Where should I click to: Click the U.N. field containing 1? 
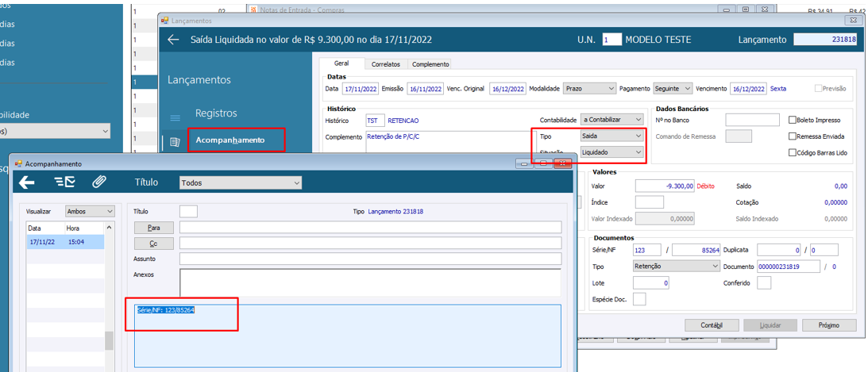click(x=612, y=40)
